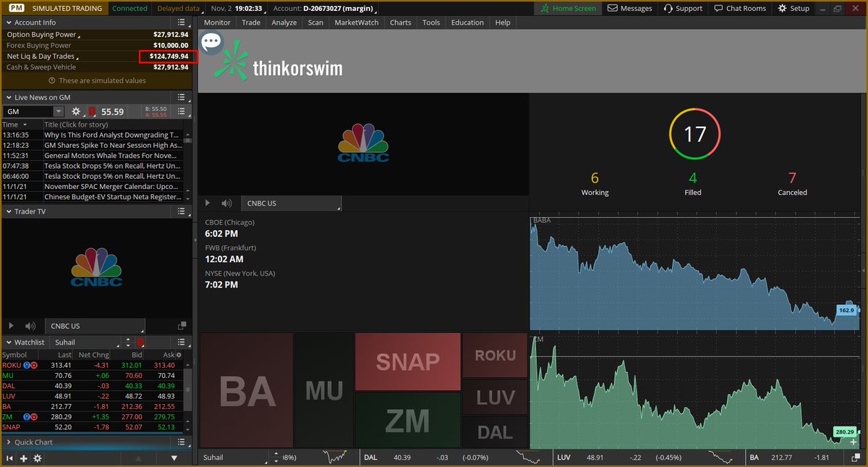
Task: Collapse left sidebar with arrow-bar icon
Action: pos(10,458)
